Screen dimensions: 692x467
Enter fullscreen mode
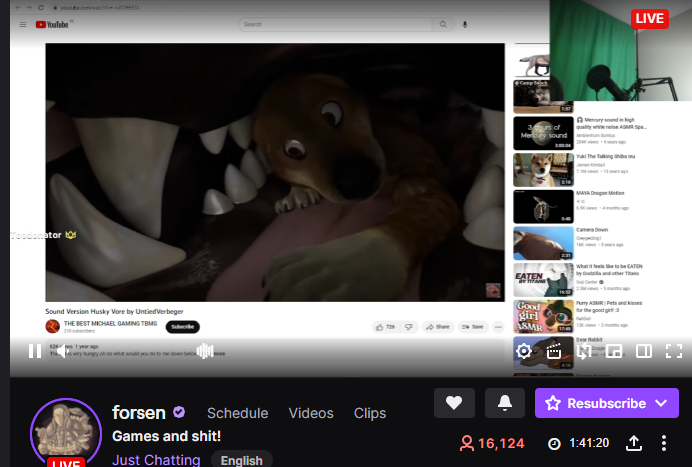point(675,351)
